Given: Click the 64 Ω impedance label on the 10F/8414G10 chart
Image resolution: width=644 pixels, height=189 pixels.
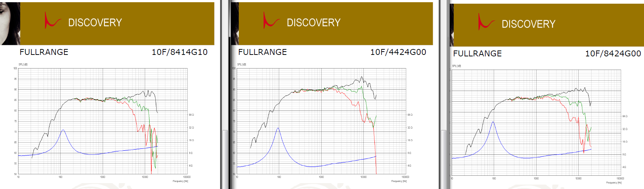Looking at the screenshot, I should click(x=191, y=115).
